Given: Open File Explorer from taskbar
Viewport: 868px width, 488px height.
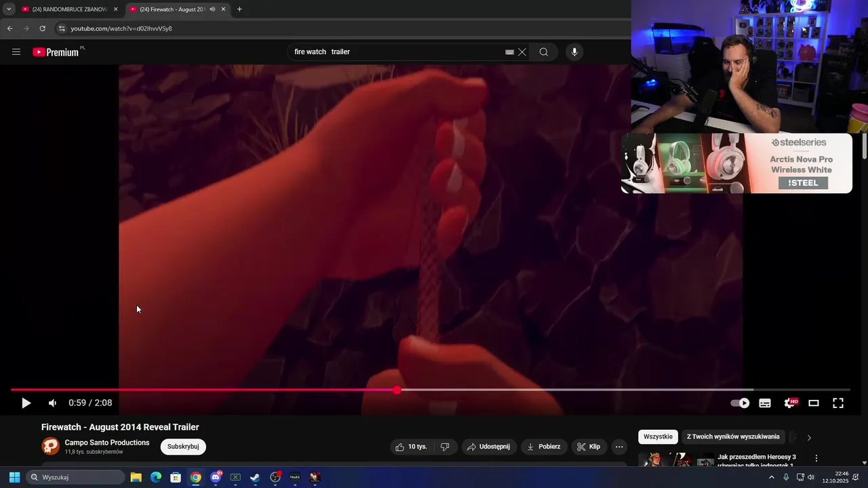Looking at the screenshot, I should [x=136, y=477].
